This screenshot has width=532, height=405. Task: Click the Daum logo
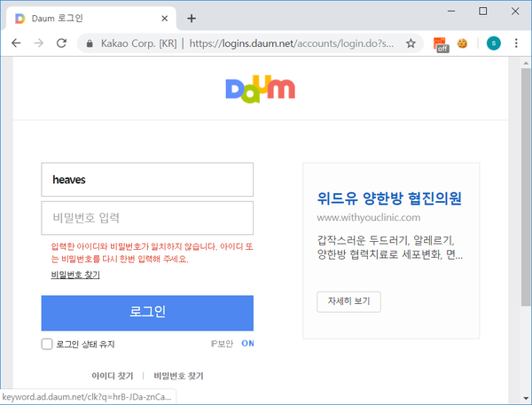(260, 89)
